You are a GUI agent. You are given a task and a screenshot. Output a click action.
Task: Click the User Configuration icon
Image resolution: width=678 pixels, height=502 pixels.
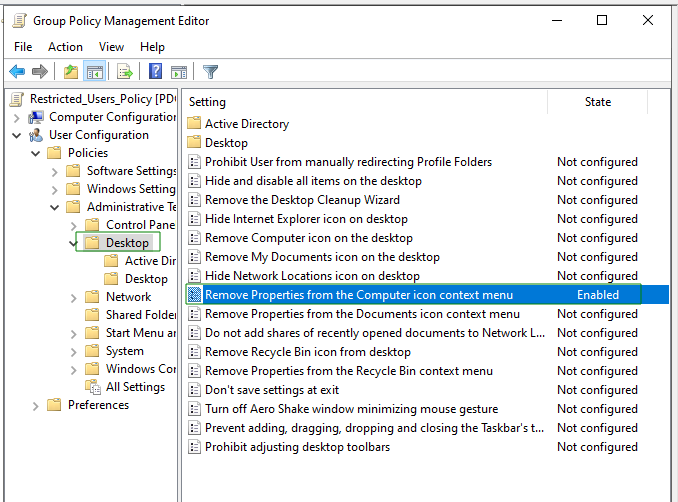pyautogui.click(x=36, y=135)
